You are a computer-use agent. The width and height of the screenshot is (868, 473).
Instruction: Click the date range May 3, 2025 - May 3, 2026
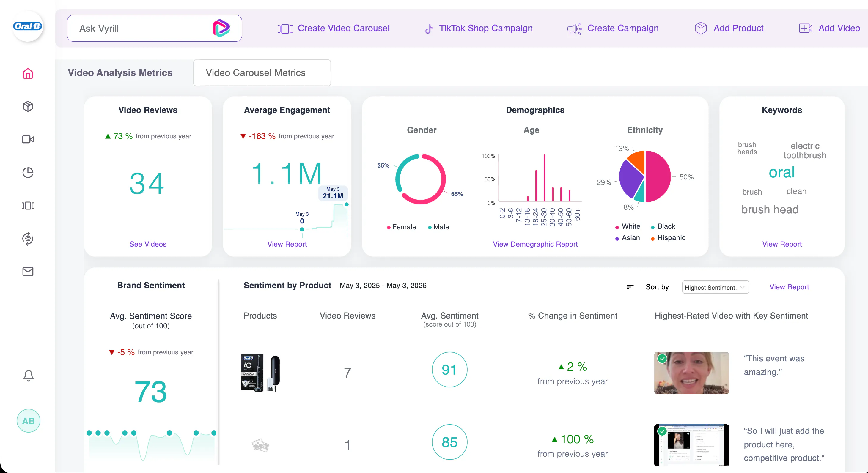tap(383, 286)
